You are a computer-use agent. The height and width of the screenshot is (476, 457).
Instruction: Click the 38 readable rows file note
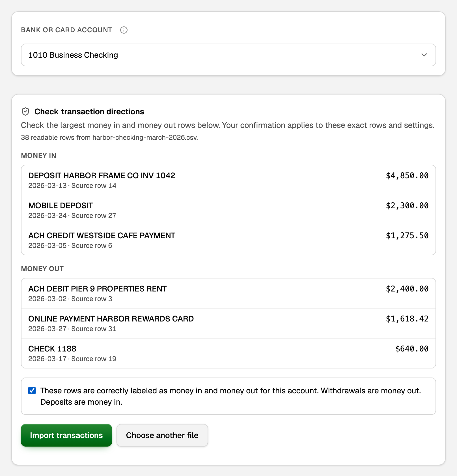tap(109, 138)
